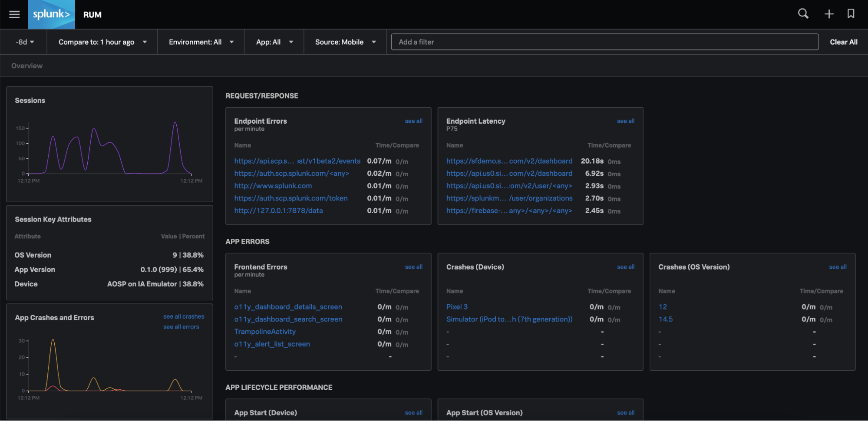Click the Device attribute row
This screenshot has height=421, width=868.
click(x=109, y=284)
